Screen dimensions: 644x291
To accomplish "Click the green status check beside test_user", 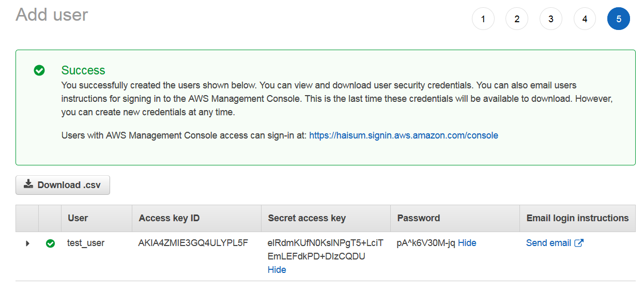I will [50, 243].
